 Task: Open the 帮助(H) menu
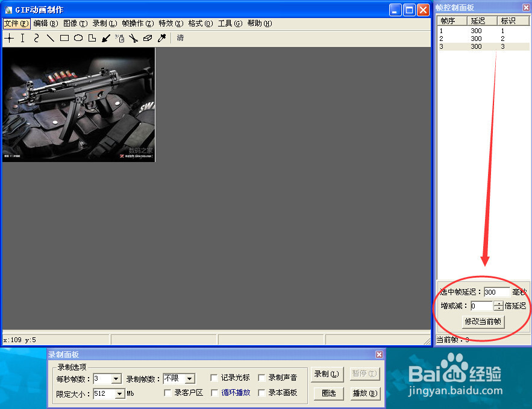coord(260,23)
